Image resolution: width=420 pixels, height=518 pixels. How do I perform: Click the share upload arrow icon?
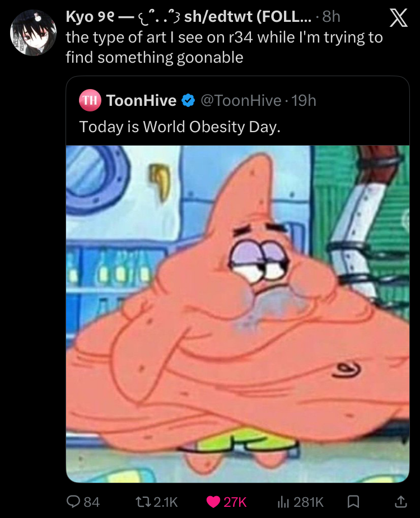click(x=400, y=502)
